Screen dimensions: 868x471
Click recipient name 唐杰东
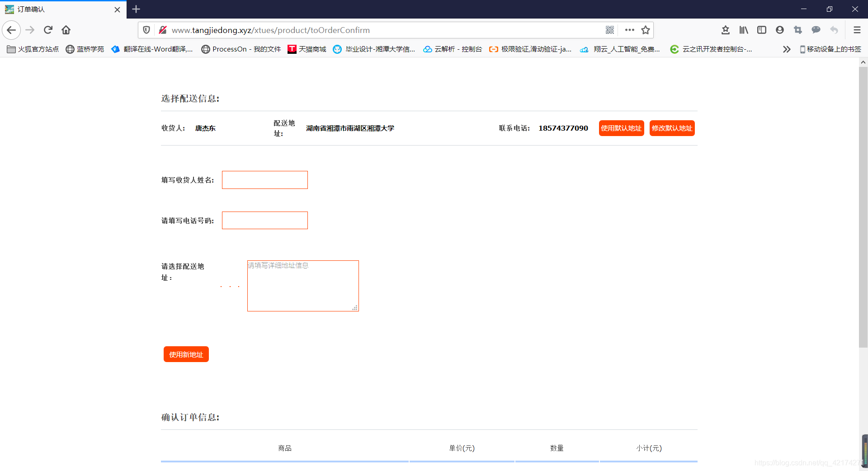point(205,128)
